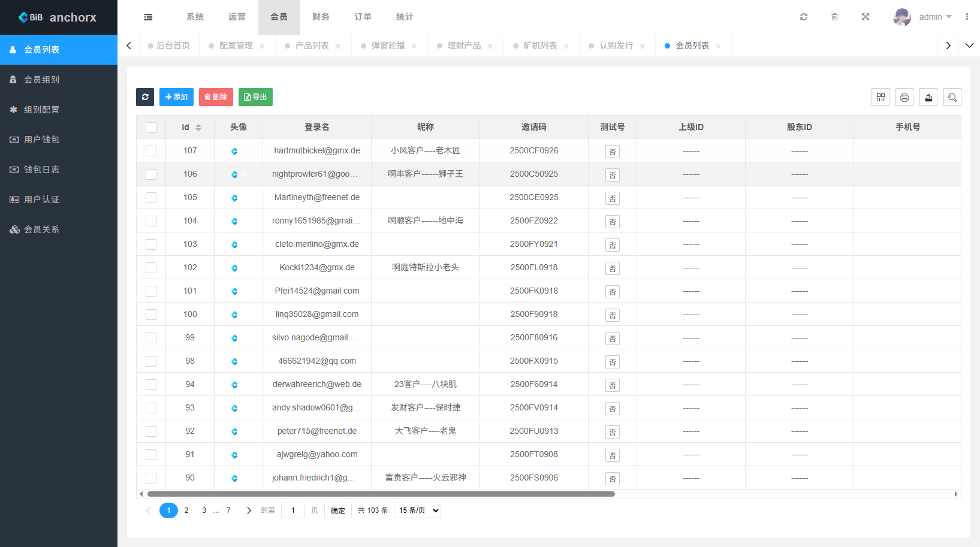Expand the tab list chevron dropdown
This screenshot has width=980, height=547.
969,46
